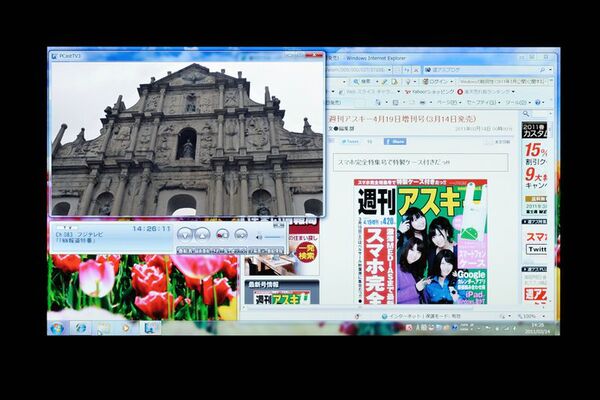Expand the dropdown next to 検索 button
This screenshot has height=400, width=600.
point(376,82)
